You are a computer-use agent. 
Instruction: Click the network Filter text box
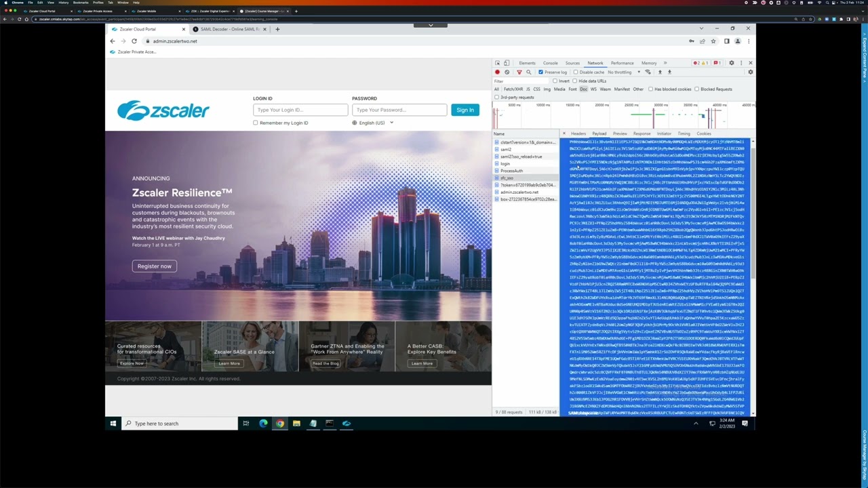pyautogui.click(x=521, y=81)
